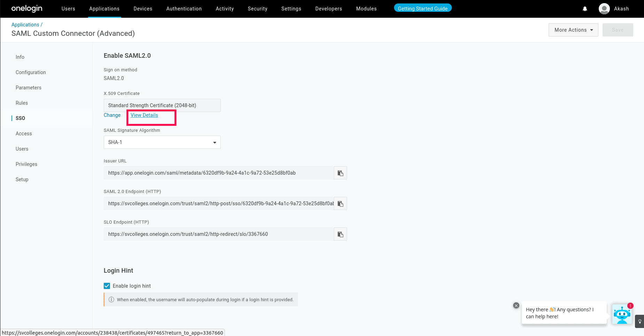Click the View Details link
The image size is (644, 336).
[144, 115]
